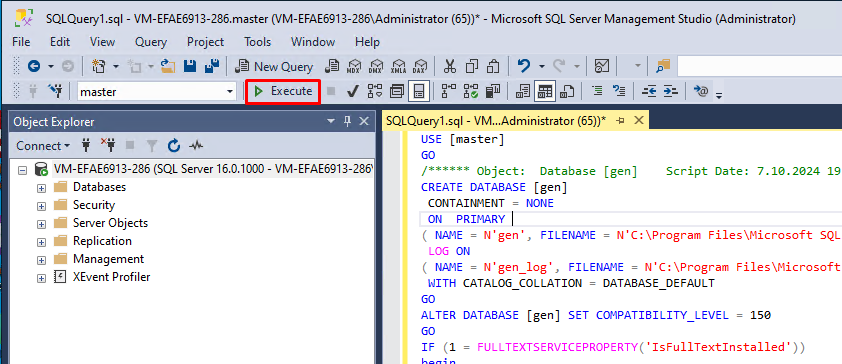
Task: Open a new MDX query
Action: point(354,67)
